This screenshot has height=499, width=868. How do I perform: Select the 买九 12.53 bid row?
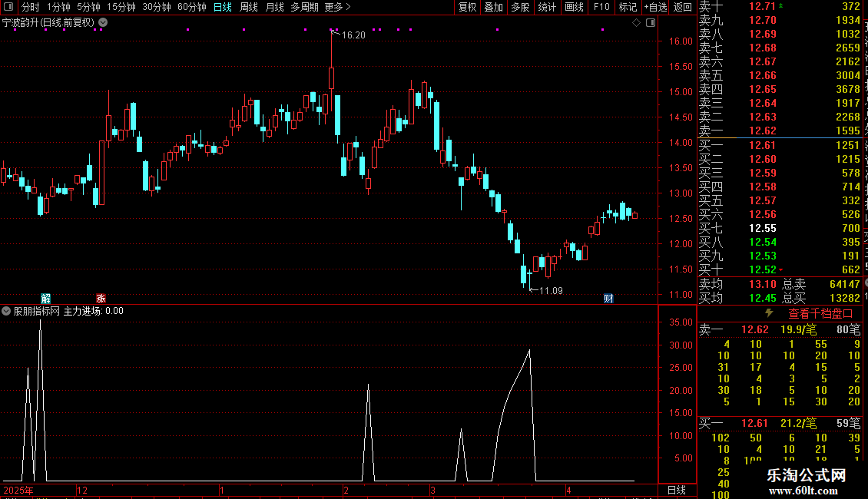point(780,256)
